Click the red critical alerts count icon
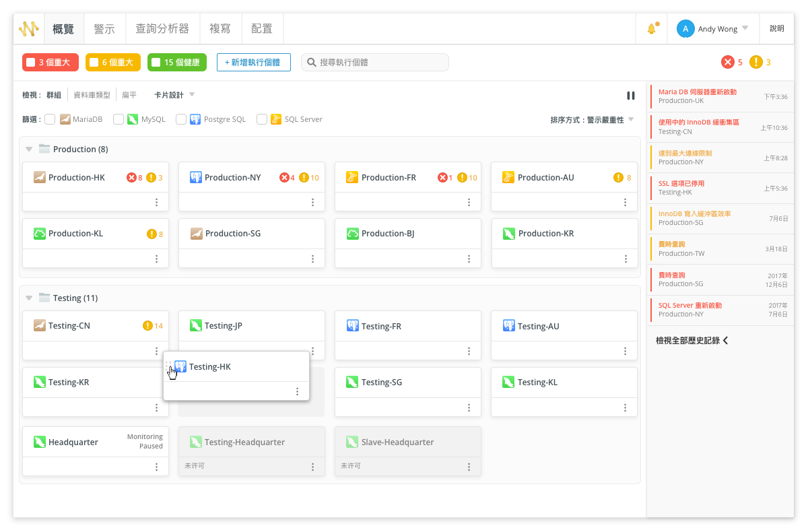The image size is (808, 532). pyautogui.click(x=728, y=63)
